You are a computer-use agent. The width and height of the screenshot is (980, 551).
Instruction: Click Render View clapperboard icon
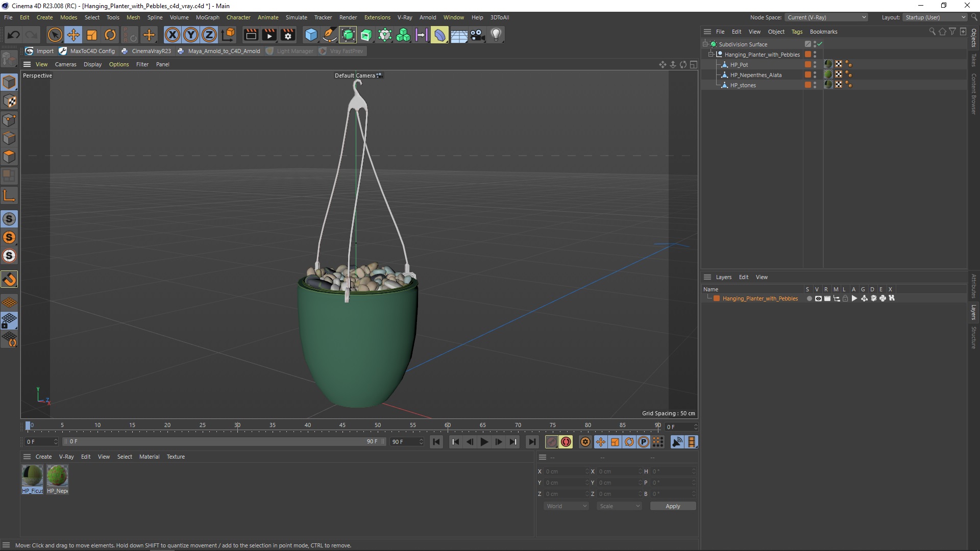(x=251, y=35)
